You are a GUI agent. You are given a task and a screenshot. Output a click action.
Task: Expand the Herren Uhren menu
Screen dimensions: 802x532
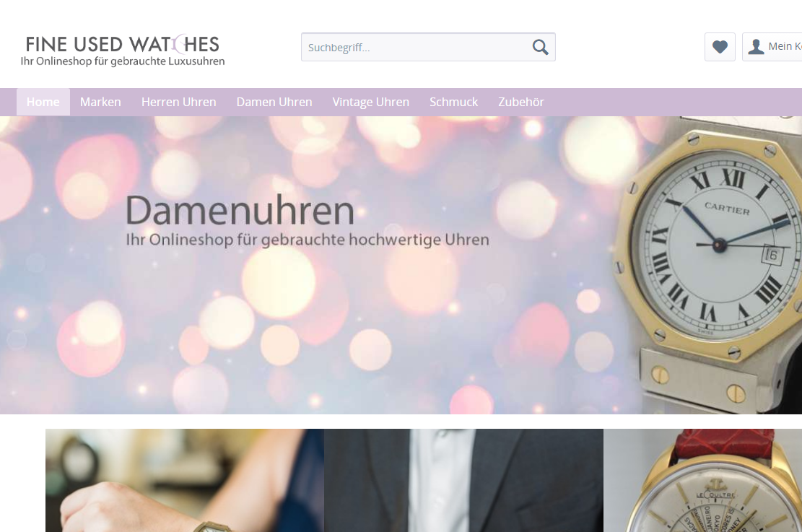(178, 102)
